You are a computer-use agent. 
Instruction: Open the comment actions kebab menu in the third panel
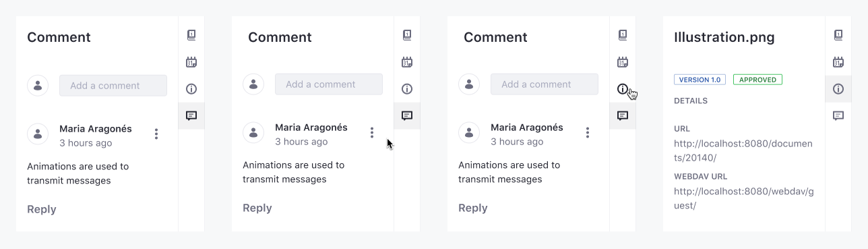point(588,133)
